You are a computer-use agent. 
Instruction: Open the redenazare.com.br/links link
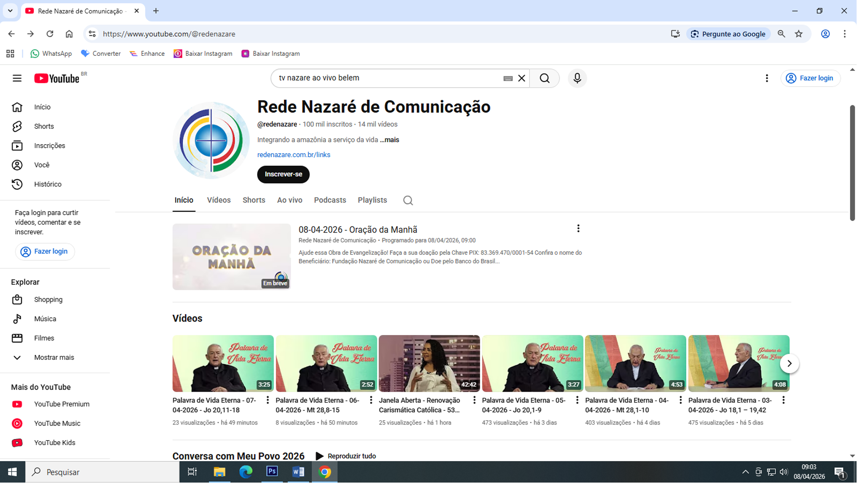pyautogui.click(x=293, y=154)
